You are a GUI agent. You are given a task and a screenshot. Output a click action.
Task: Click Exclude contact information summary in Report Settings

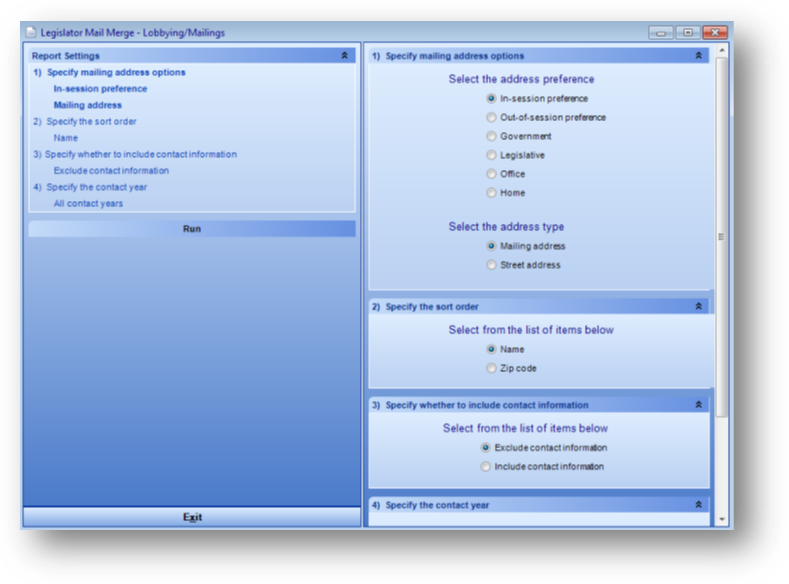pos(111,171)
